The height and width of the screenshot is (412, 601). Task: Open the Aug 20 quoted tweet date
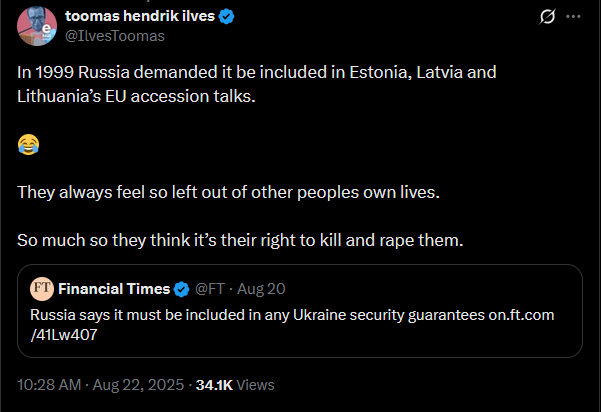[x=261, y=289]
